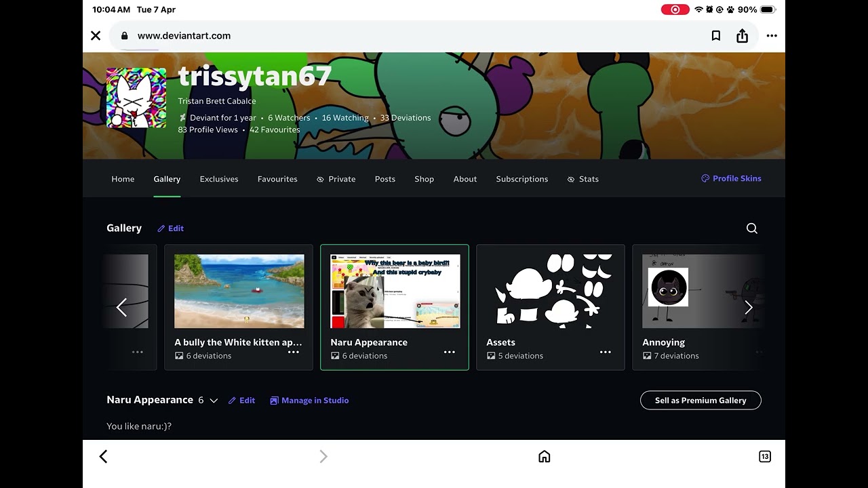Click the 83 Profile Views text
This screenshot has width=868, height=488.
click(x=208, y=129)
